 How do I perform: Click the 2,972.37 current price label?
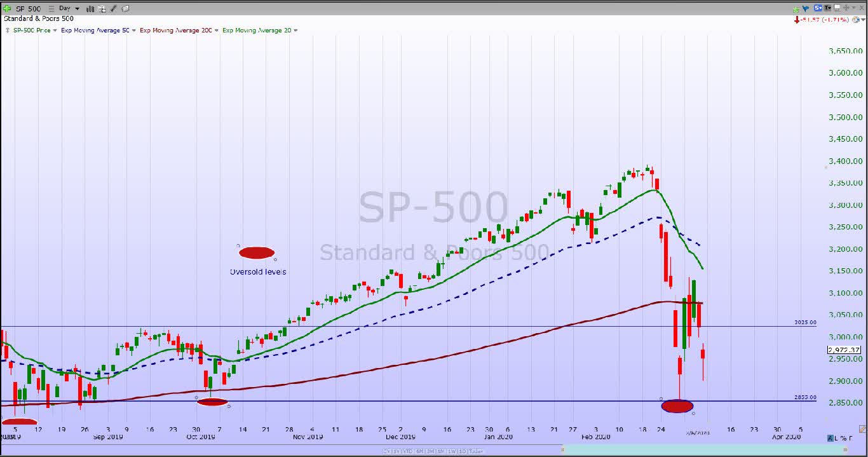point(844,350)
